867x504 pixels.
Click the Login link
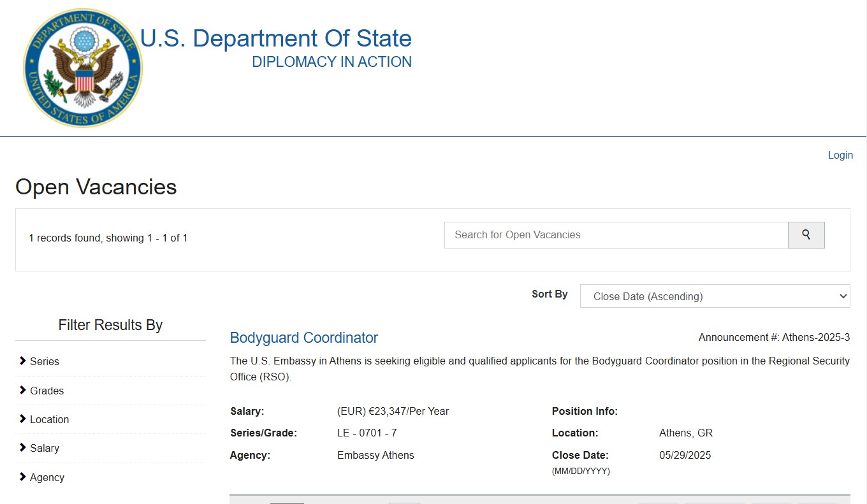840,155
